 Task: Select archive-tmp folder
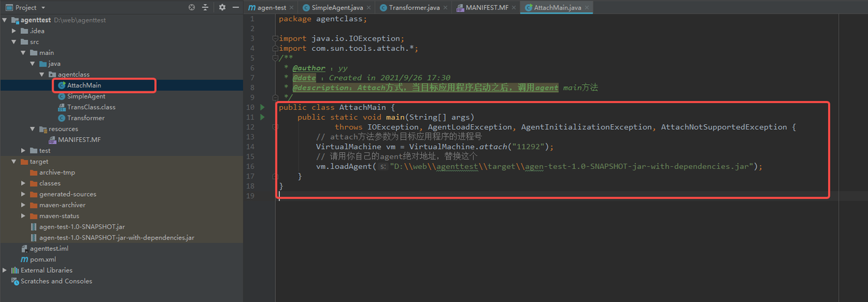click(57, 172)
